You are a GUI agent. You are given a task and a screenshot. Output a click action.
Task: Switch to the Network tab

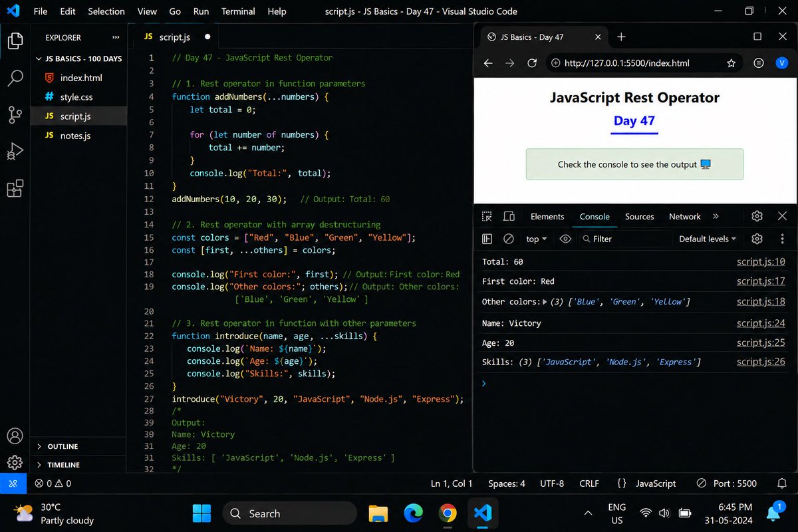coord(685,216)
